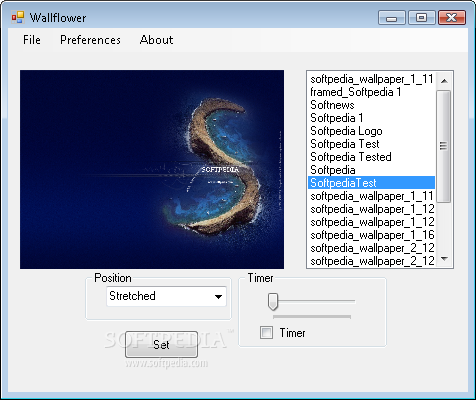Click the Timer slider handle

273,301
